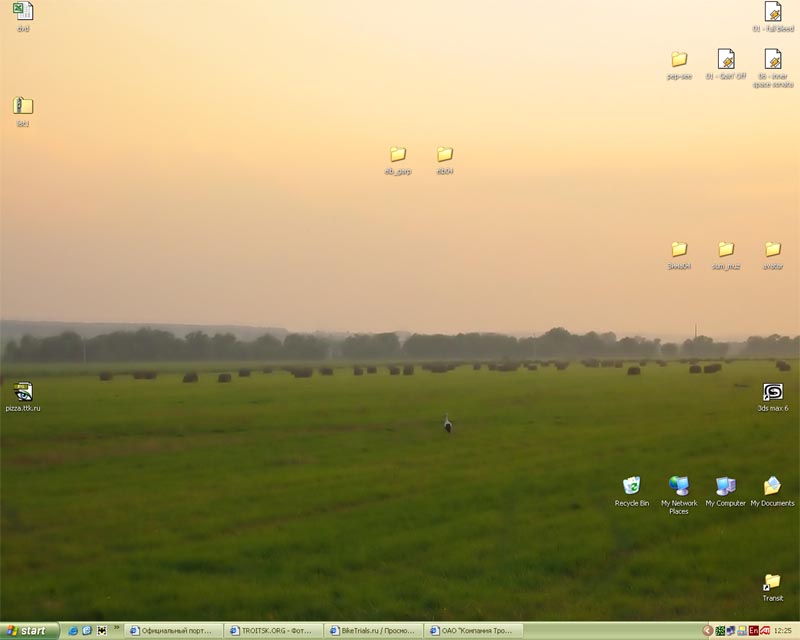Open the 'Официальный порт...' taskbar window
This screenshot has width=800, height=640.
point(175,631)
